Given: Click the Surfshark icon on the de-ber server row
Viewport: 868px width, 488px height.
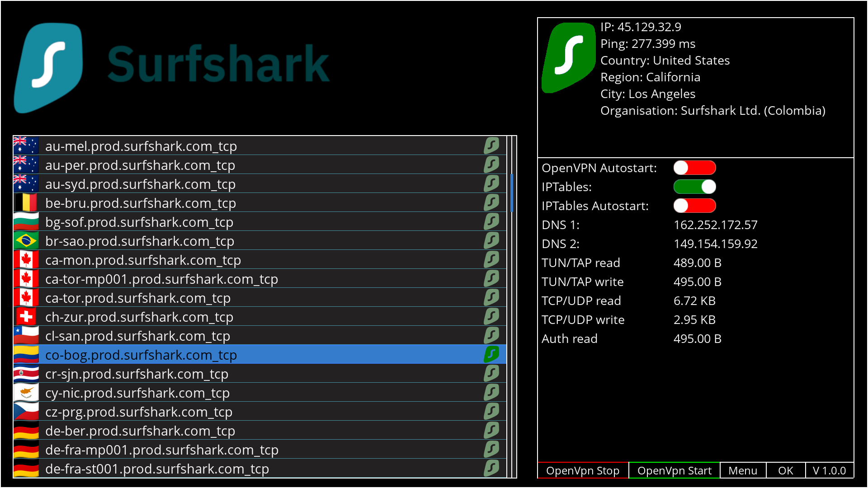Looking at the screenshot, I should [491, 430].
